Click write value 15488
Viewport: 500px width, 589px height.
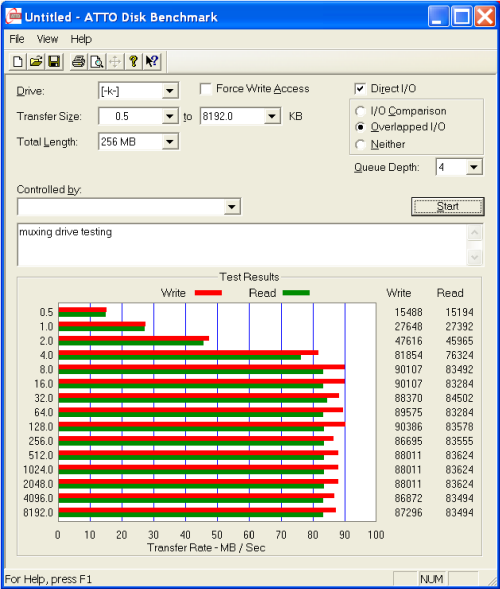coord(408,312)
